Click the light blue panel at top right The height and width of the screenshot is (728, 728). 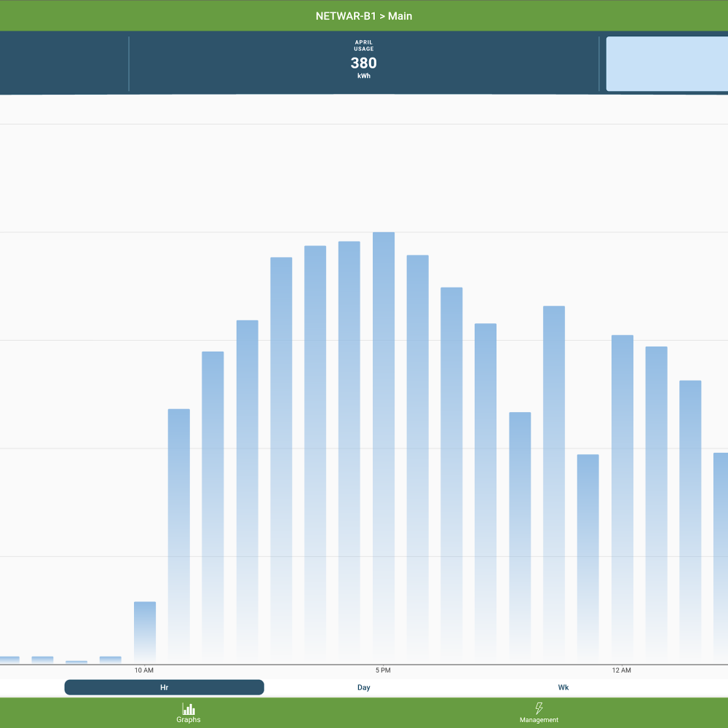pyautogui.click(x=667, y=64)
